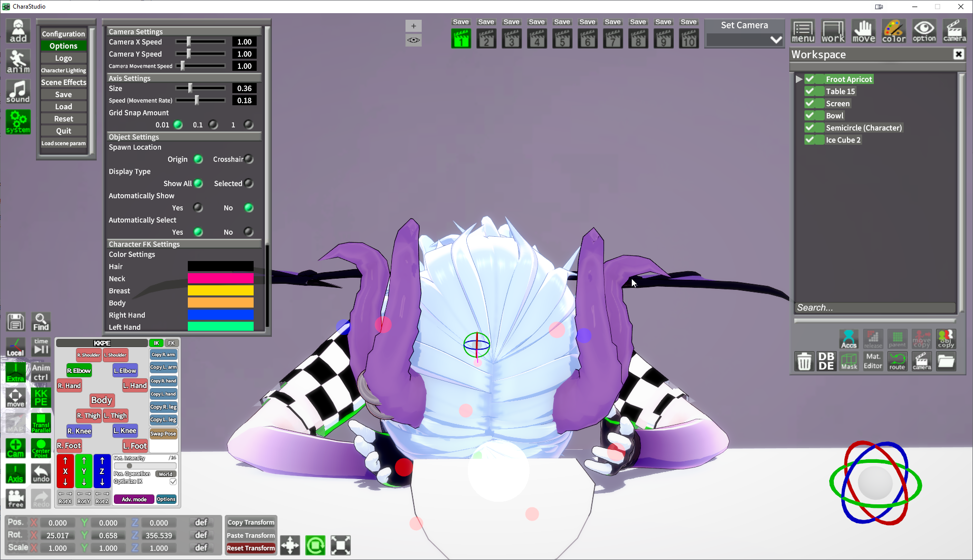Click the sound icon in left sidebar

[18, 92]
